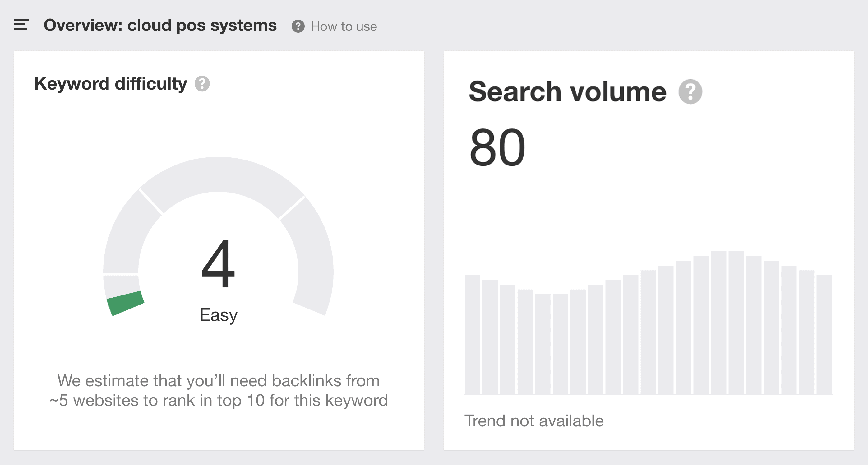Click the search volume value 80
The image size is (868, 465).
pos(497,147)
